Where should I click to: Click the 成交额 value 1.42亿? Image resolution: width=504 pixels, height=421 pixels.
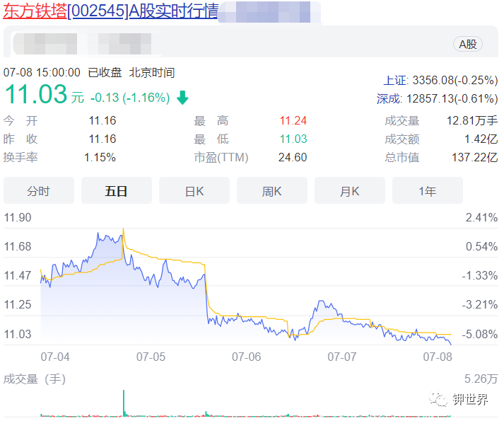click(x=481, y=139)
